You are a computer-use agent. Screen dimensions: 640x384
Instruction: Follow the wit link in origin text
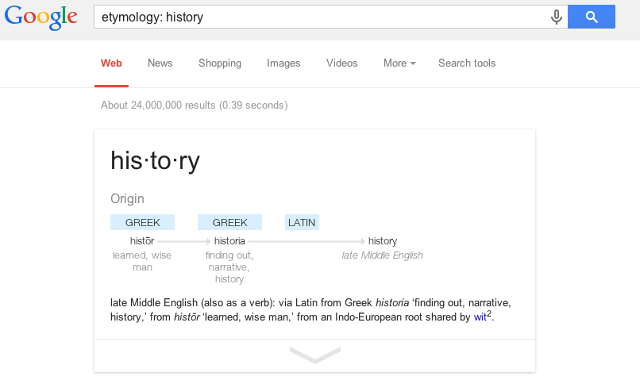(482, 317)
